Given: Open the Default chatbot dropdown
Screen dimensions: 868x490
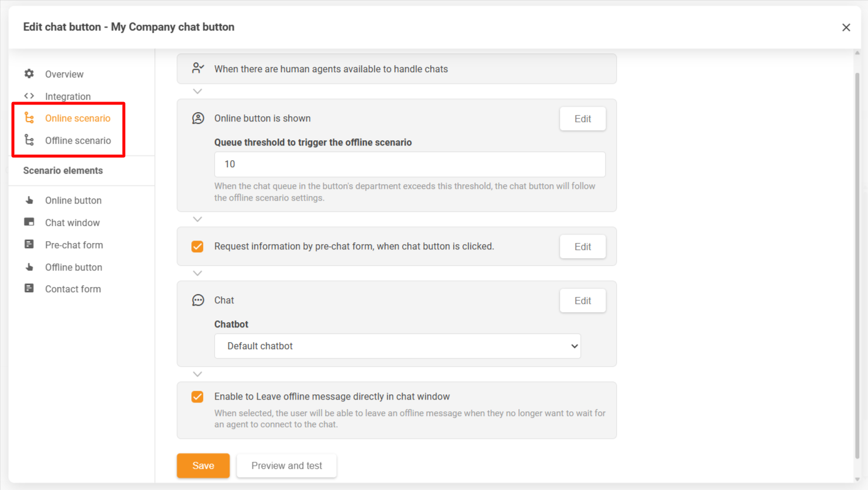Looking at the screenshot, I should pyautogui.click(x=397, y=346).
